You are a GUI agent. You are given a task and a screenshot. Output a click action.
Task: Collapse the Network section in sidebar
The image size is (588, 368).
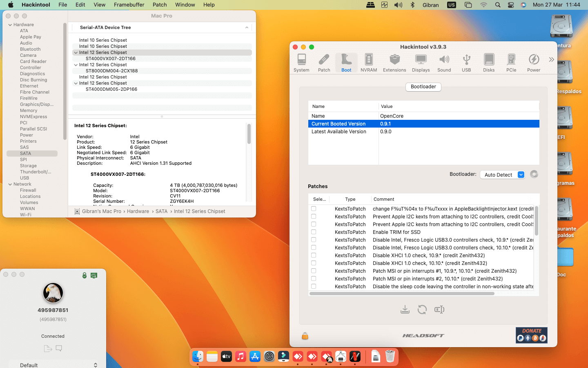pyautogui.click(x=10, y=184)
